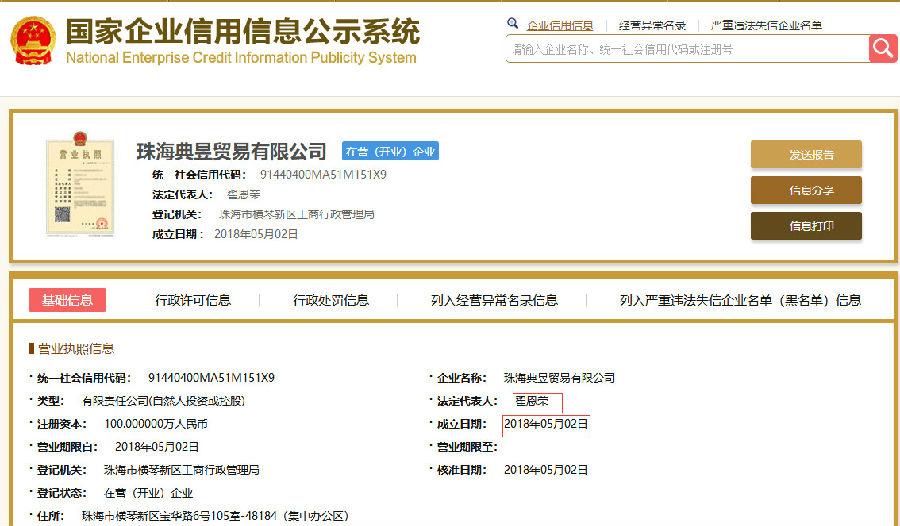Click the 类型 value 有限责任公司(自然人投资或控股)

point(164,401)
